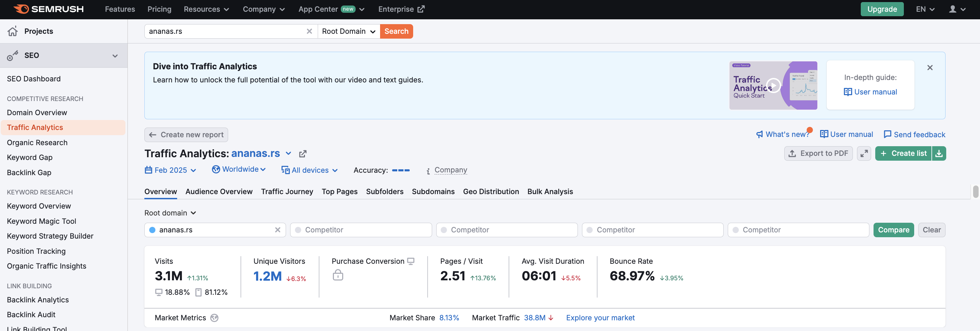Open the Projects home icon
Screen dimensions: 980x331
[x=13, y=31]
